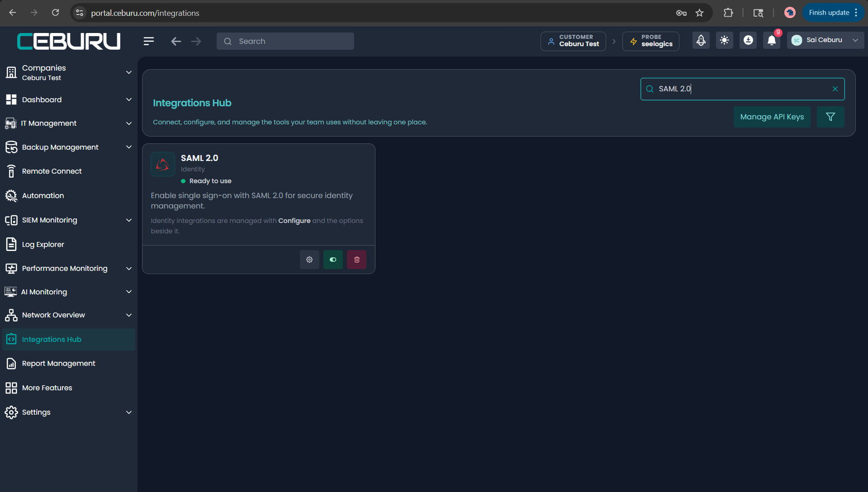Expand Settings chevron in sidebar

129,412
